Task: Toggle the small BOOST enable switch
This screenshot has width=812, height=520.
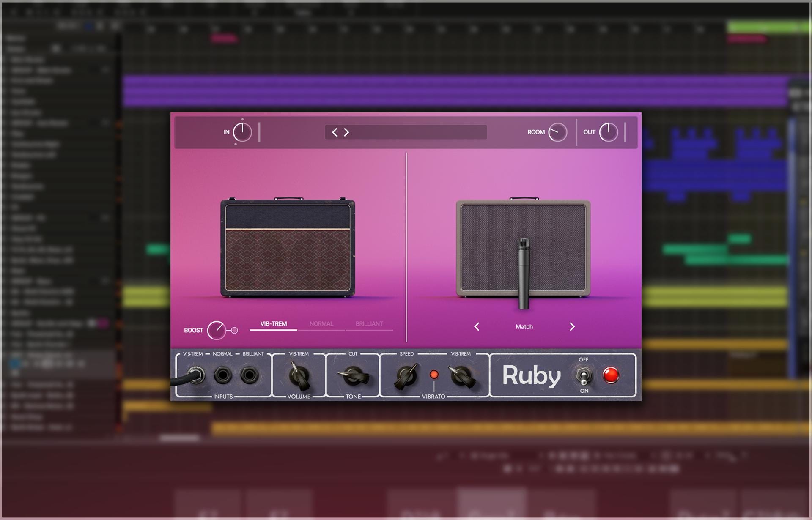Action: 234,331
